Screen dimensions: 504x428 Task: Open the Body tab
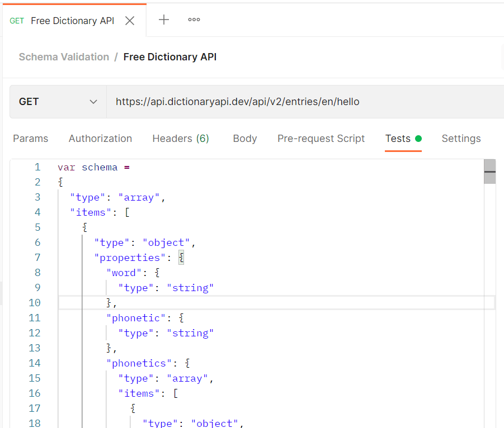pyautogui.click(x=245, y=139)
